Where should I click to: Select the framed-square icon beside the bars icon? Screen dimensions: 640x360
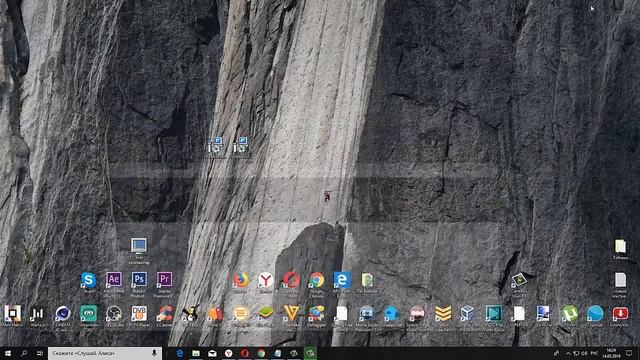pyautogui.click(x=12, y=313)
